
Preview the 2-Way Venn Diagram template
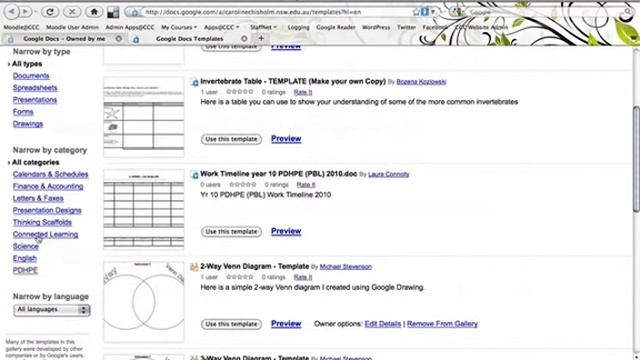(286, 324)
